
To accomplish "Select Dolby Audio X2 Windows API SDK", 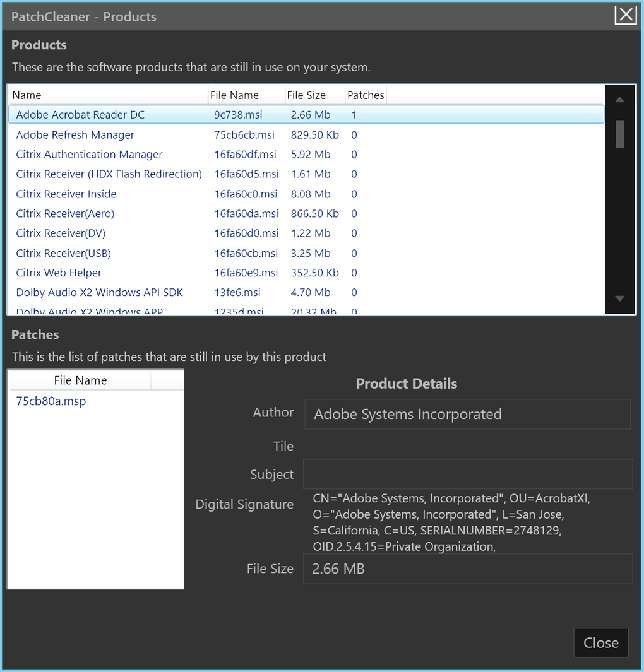I will 306,292.
